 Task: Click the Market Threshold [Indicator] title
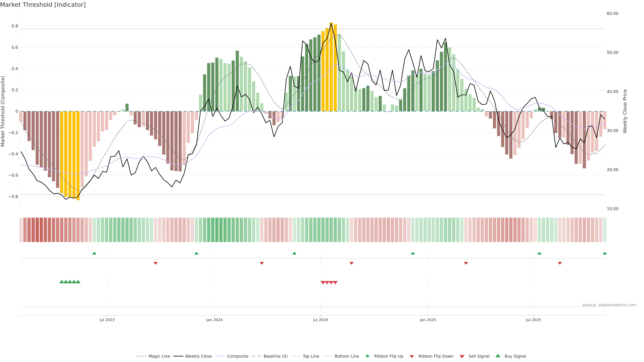[43, 5]
